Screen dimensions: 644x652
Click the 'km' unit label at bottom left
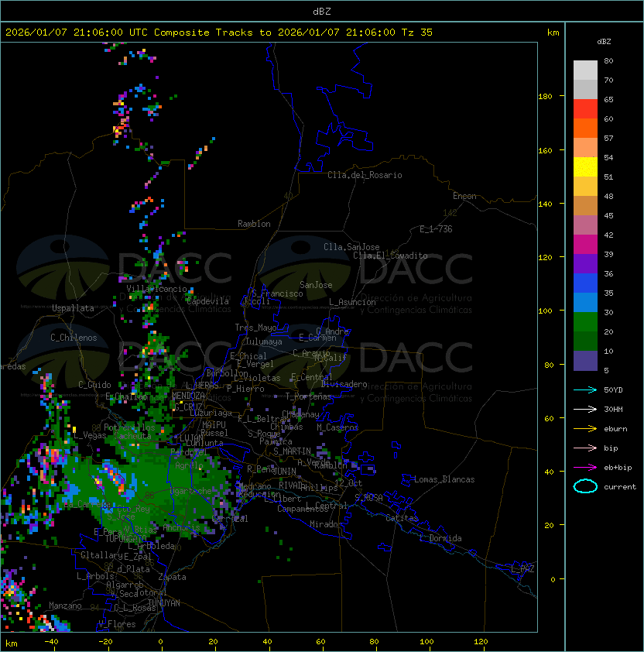click(x=12, y=643)
